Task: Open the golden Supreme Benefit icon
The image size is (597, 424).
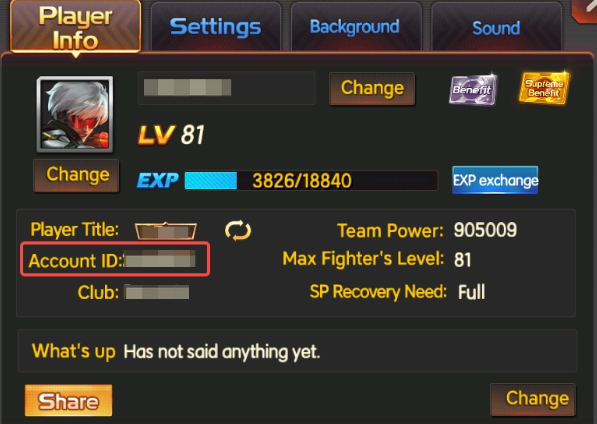Action: click(x=544, y=88)
